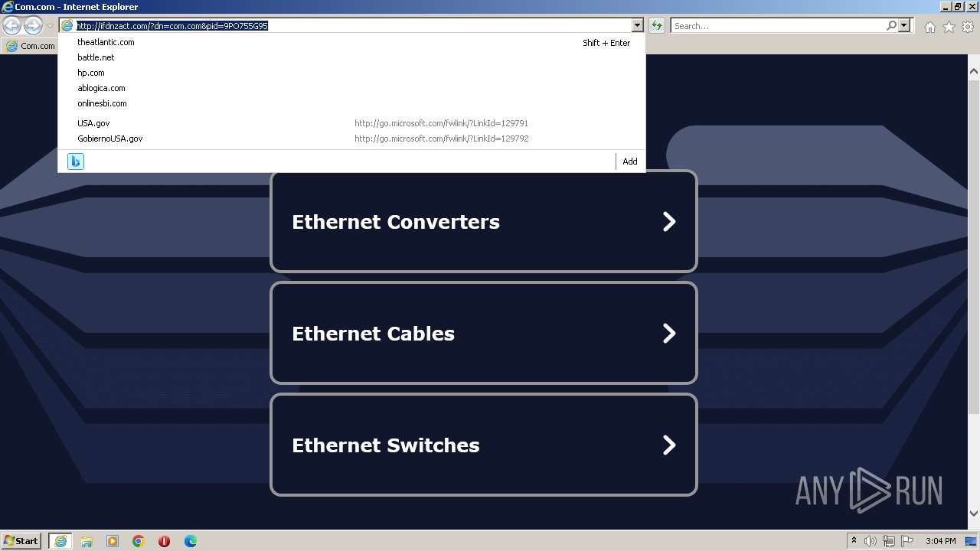This screenshot has width=980, height=551.
Task: Open the Tools gear icon
Action: point(968,27)
